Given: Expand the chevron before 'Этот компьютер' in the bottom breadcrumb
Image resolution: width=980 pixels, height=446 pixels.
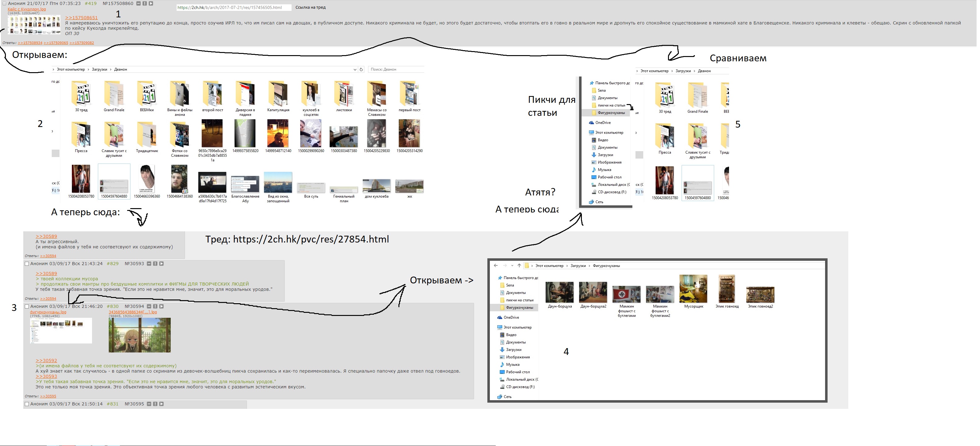Looking at the screenshot, I should point(532,265).
